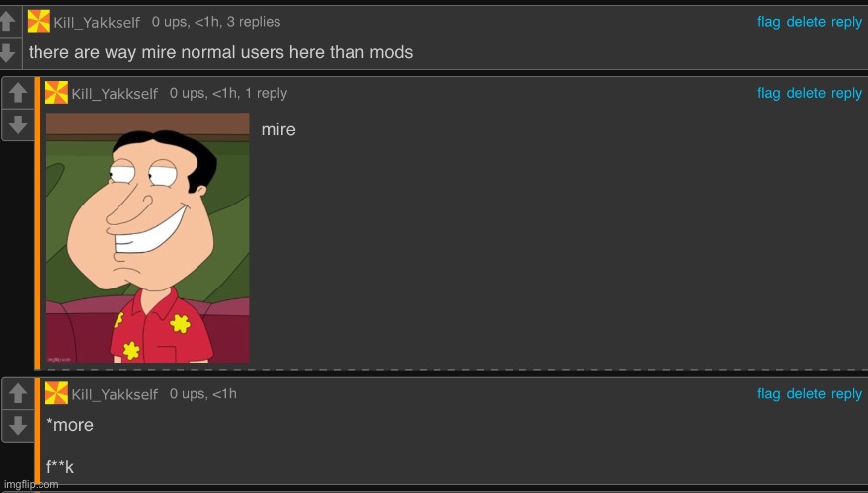Click the avatar icon on the top comment
The image size is (868, 493).
(39, 22)
